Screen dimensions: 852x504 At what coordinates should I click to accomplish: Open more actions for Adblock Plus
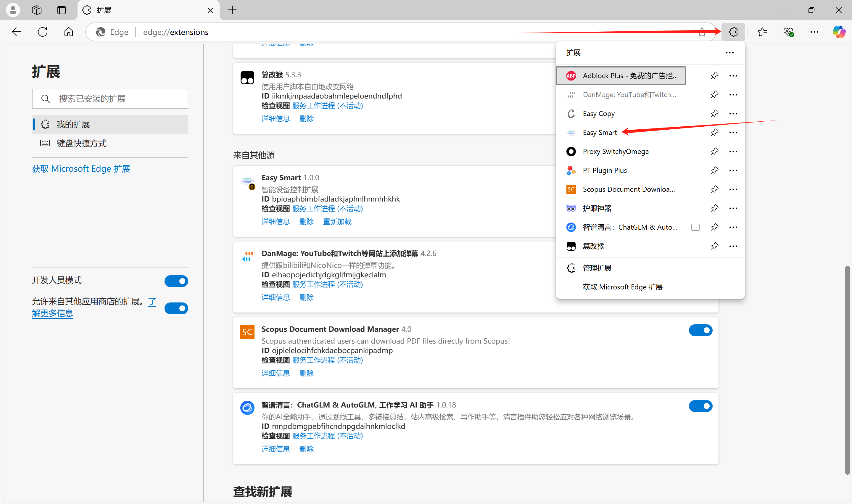click(733, 75)
